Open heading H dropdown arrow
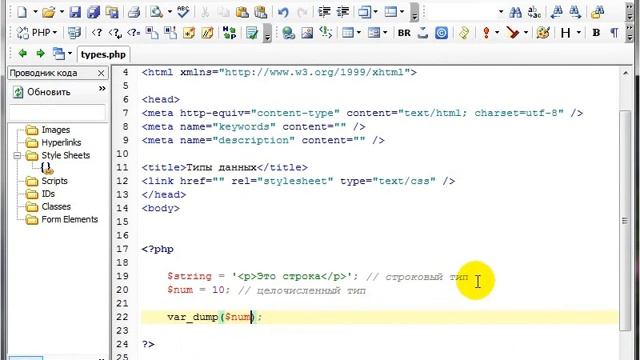The height and width of the screenshot is (360, 640). click(x=579, y=32)
